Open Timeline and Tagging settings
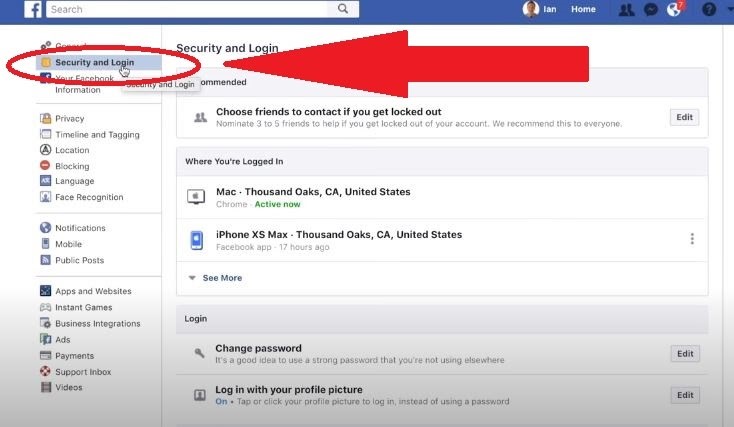734x427 pixels. coord(97,135)
